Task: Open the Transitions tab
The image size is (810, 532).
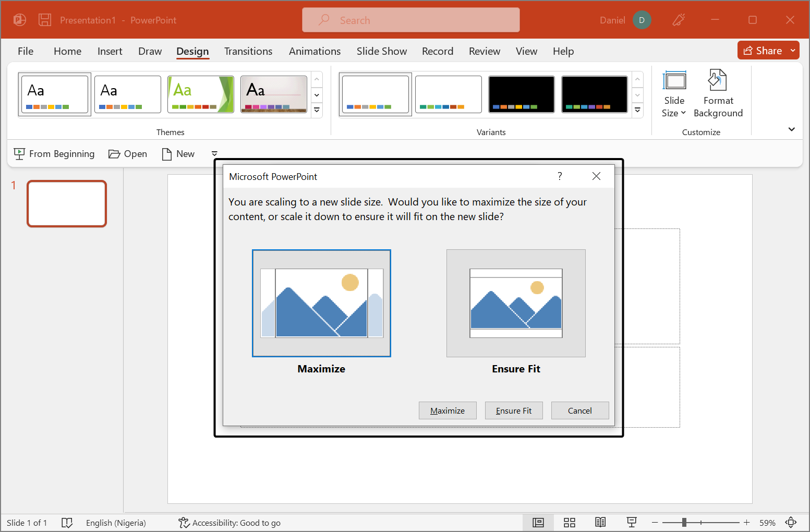Action: pos(248,51)
